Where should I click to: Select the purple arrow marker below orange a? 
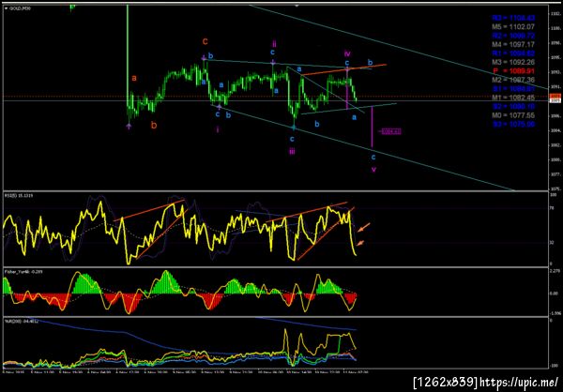tap(129, 126)
